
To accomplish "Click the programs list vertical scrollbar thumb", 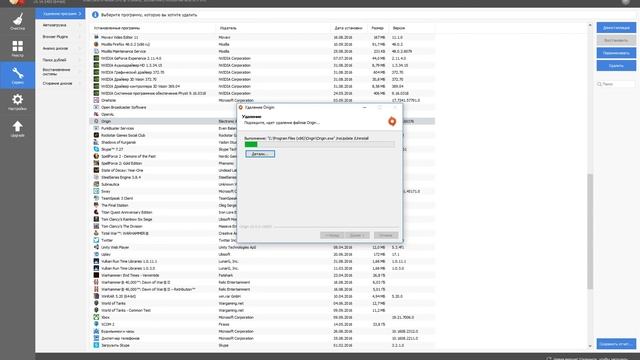I will point(590,231).
